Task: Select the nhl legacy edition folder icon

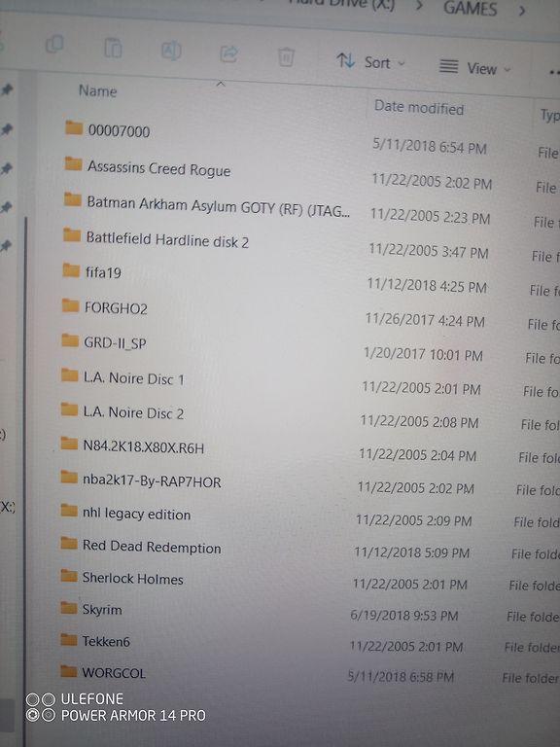Action: 69,511
